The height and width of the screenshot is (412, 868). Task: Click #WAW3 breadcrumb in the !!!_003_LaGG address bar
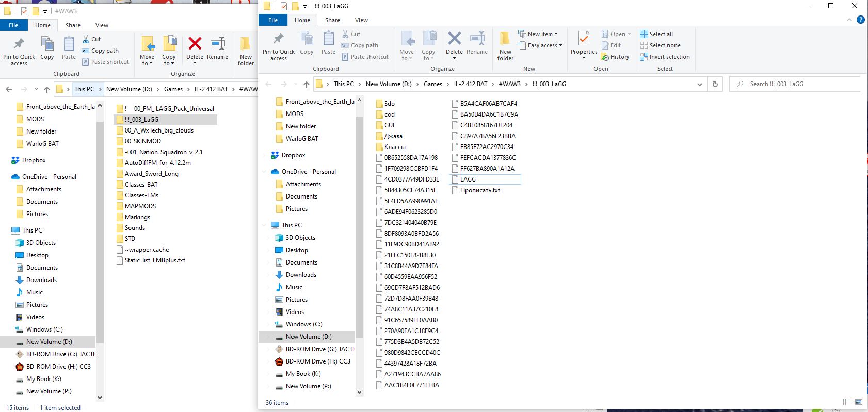pyautogui.click(x=510, y=84)
